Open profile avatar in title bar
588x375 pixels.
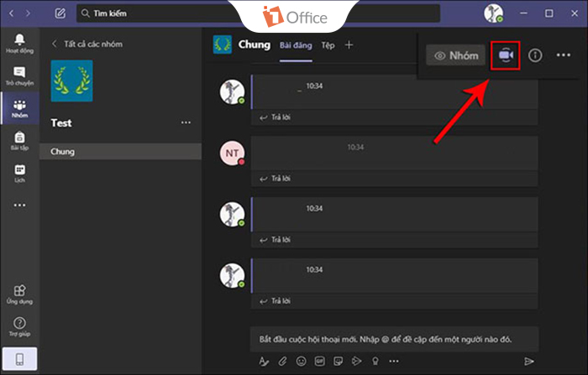[x=493, y=13]
